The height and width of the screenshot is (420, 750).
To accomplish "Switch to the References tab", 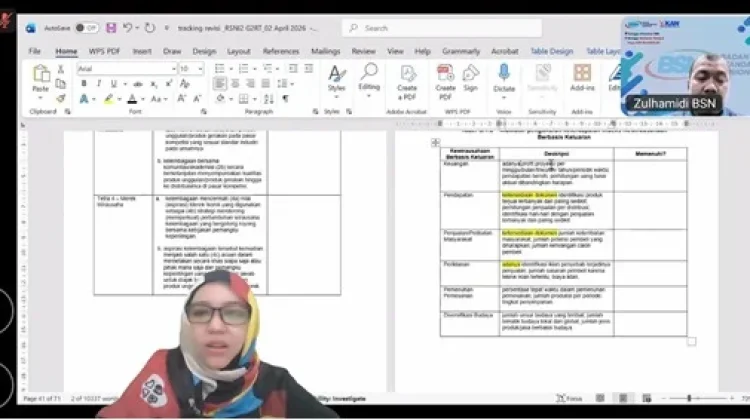I will point(281,51).
